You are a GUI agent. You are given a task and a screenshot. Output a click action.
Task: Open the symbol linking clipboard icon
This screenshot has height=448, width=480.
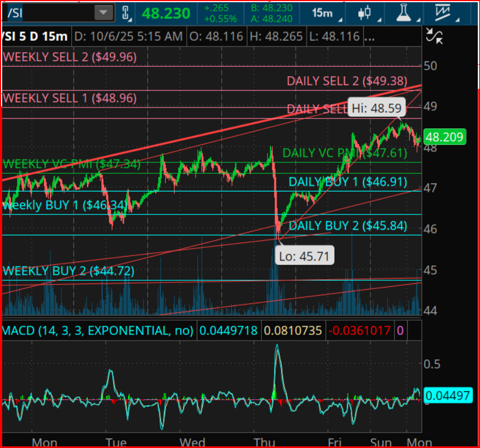[x=125, y=14]
